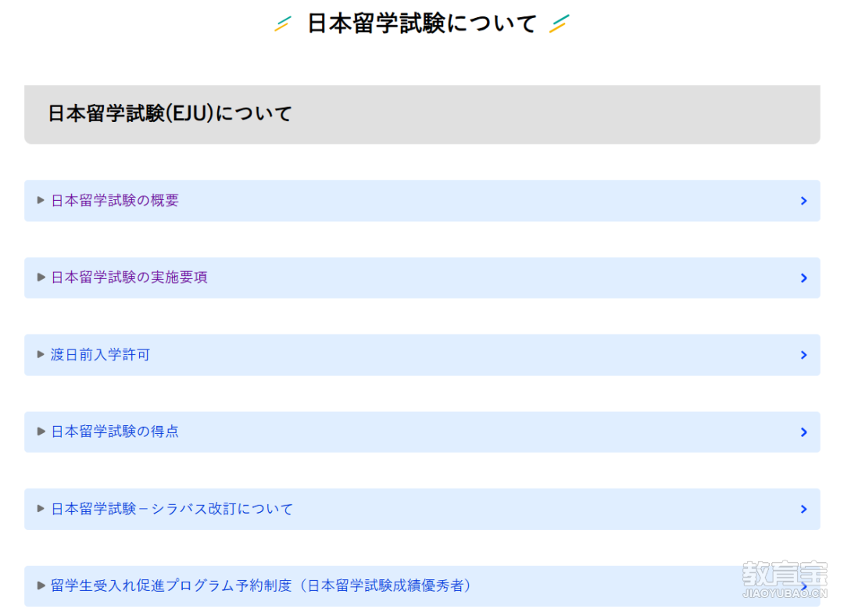Image resolution: width=844 pixels, height=616 pixels.
Task: Click the triangle bullet beside シラバス改訂について
Action: coord(41,508)
